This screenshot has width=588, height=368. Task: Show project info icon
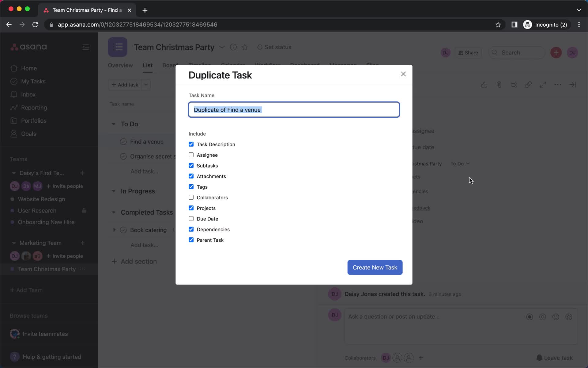tap(233, 47)
